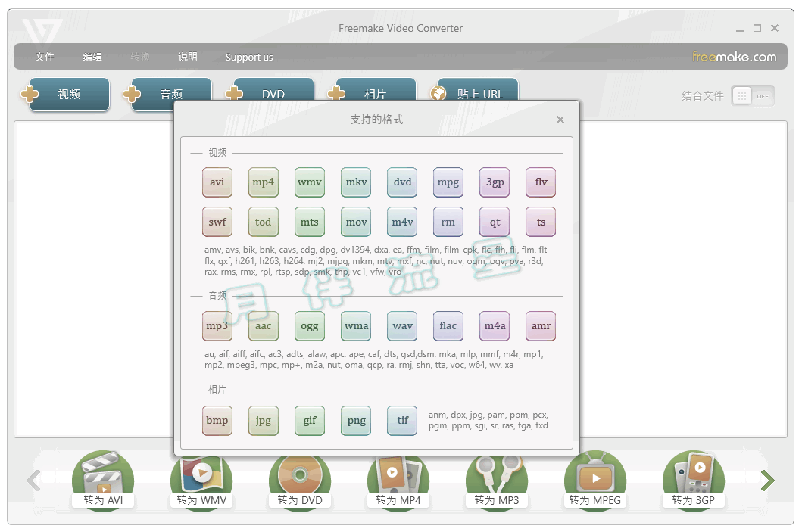Convert to MP4 output button
The image size is (802, 532).
click(x=398, y=484)
